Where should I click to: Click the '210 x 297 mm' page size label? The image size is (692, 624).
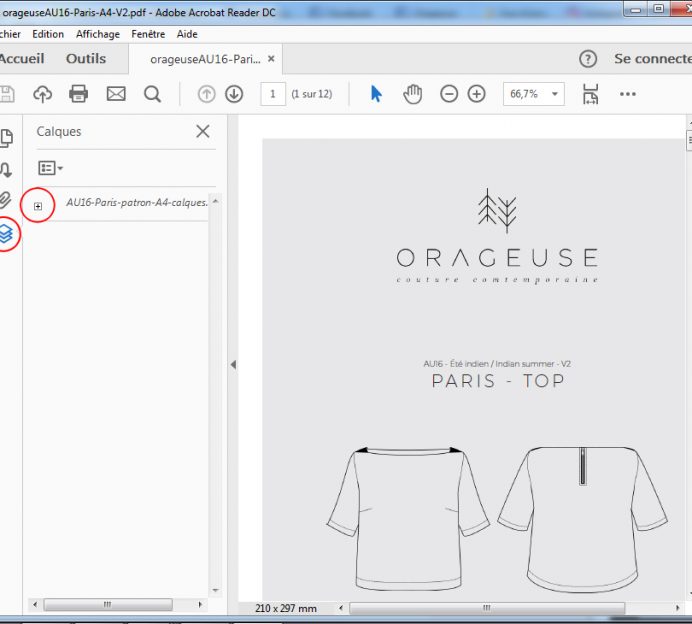click(x=286, y=608)
